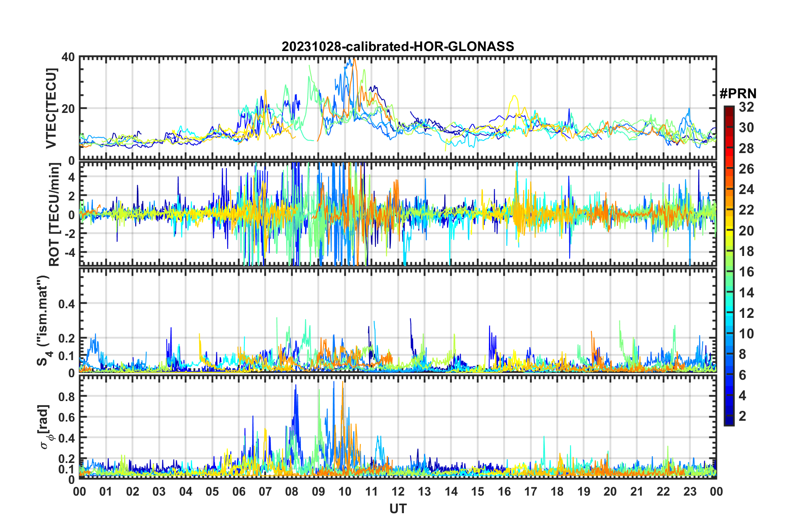Screen dimensions: 796x532
Task: Pick the dark blue color at colorbar bottom
Action: 729,422
